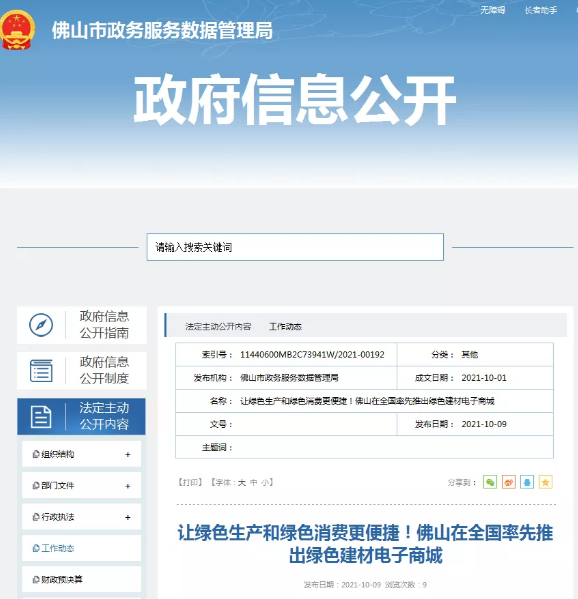Share the article to WeChat

pos(490,482)
